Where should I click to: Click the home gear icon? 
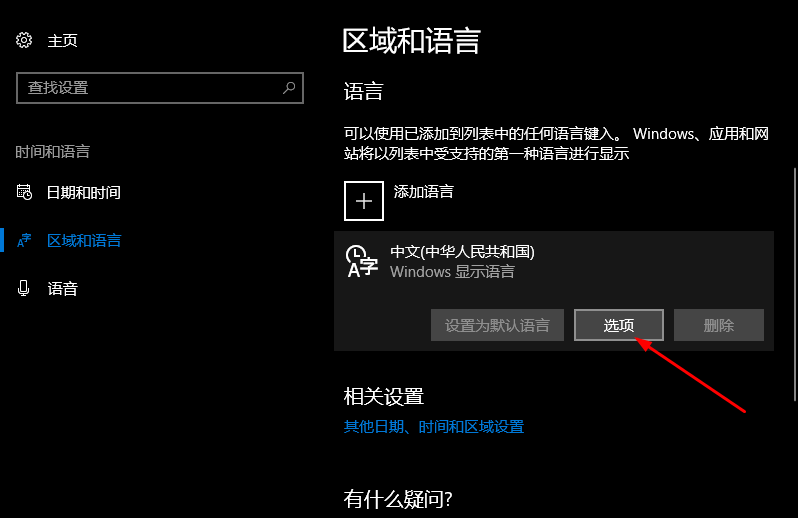coord(24,40)
